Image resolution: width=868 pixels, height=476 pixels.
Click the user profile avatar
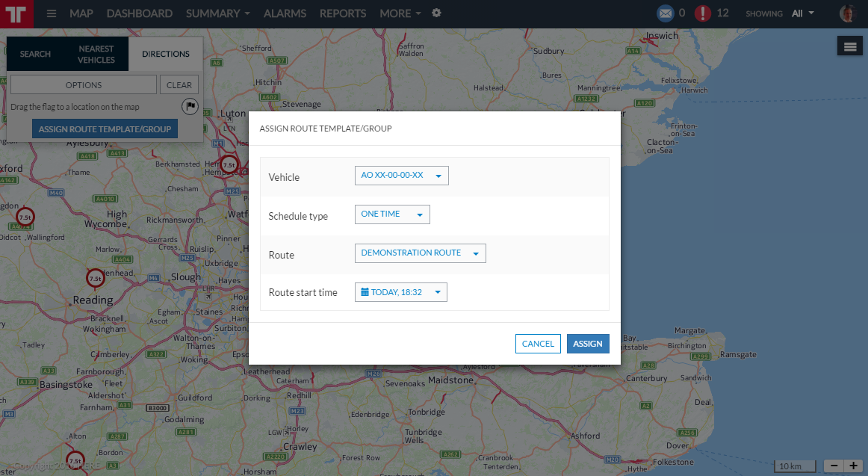(x=847, y=13)
